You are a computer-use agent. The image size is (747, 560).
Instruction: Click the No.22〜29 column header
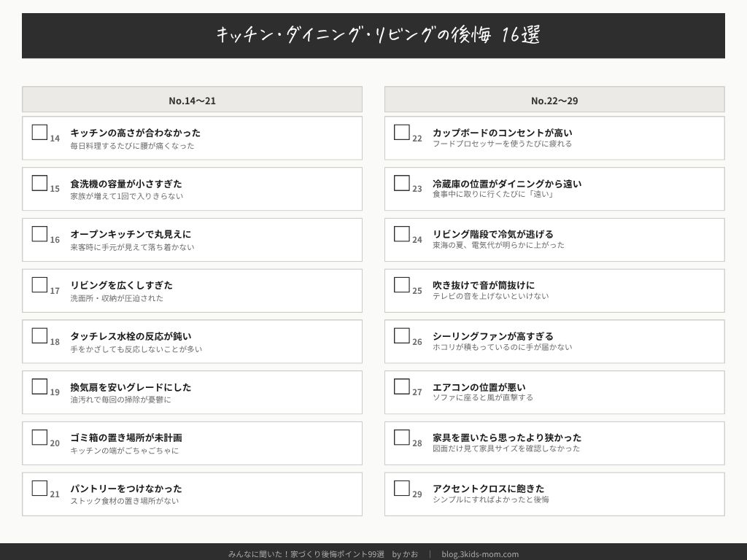click(554, 100)
